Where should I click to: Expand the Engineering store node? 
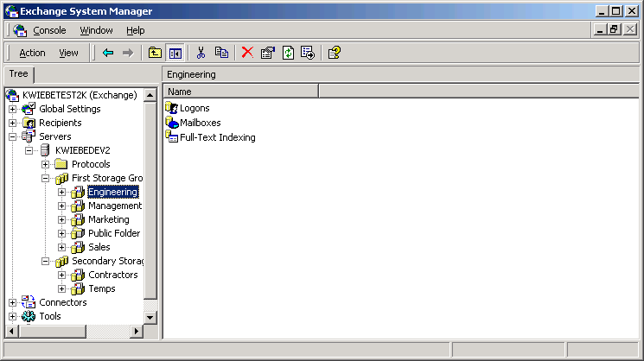[61, 192]
